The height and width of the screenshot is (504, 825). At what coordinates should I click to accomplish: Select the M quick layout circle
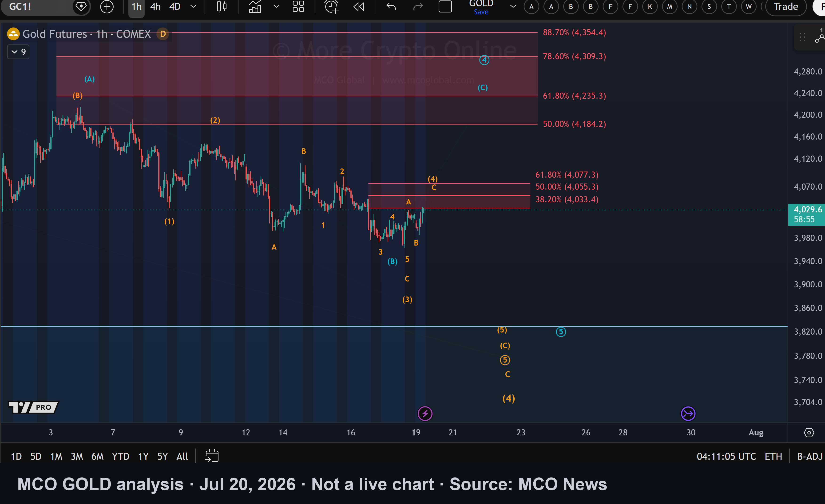tap(670, 7)
